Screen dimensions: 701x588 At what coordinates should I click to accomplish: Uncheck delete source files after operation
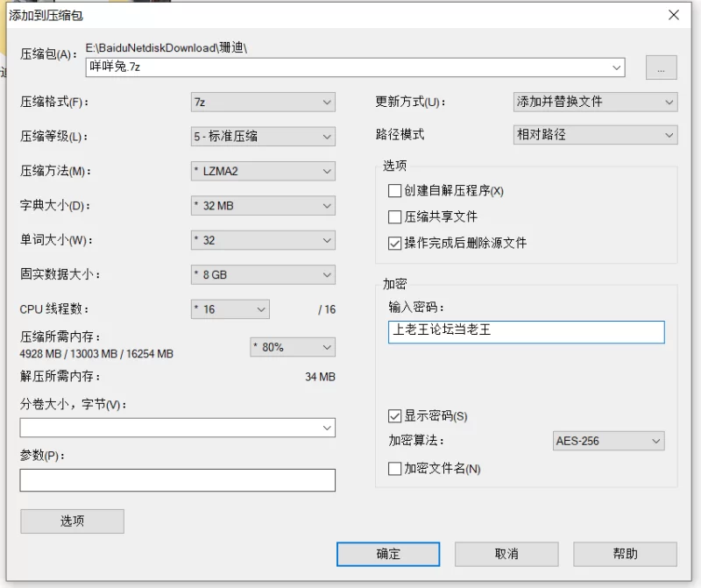click(395, 244)
